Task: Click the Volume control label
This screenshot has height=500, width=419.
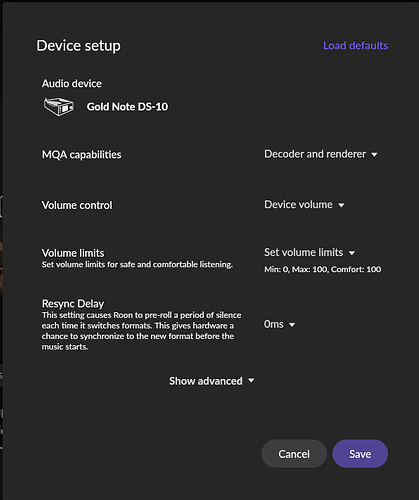Action: point(77,205)
